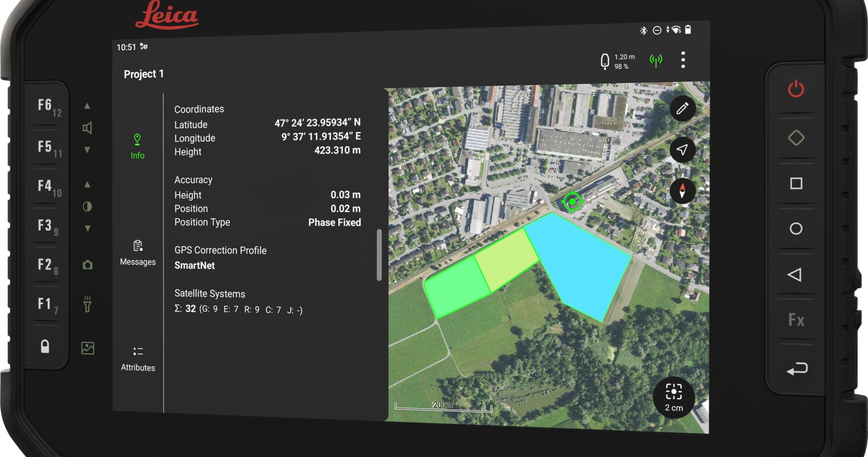The height and width of the screenshot is (457, 868).
Task: Tap the Phase Fixed position type
Action: pos(334,223)
